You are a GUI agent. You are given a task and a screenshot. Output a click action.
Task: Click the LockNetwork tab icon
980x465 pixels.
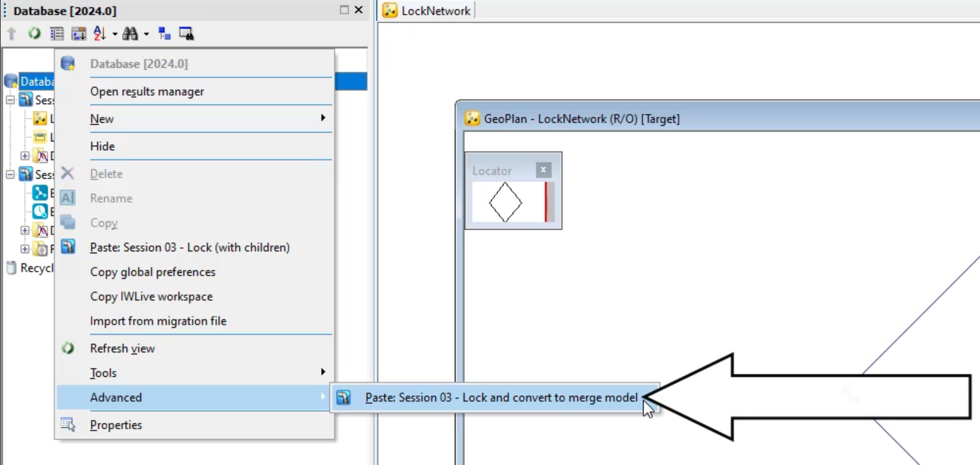point(390,11)
